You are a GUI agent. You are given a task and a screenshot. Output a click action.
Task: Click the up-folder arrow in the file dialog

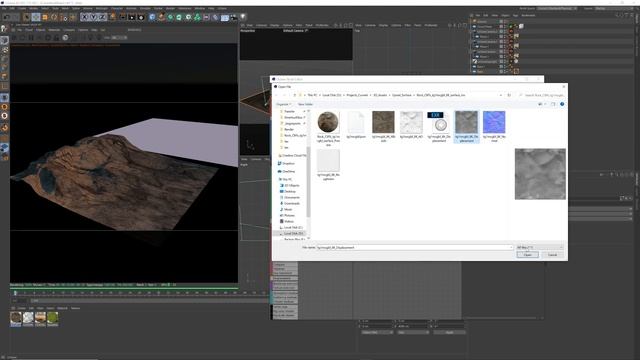(294, 95)
